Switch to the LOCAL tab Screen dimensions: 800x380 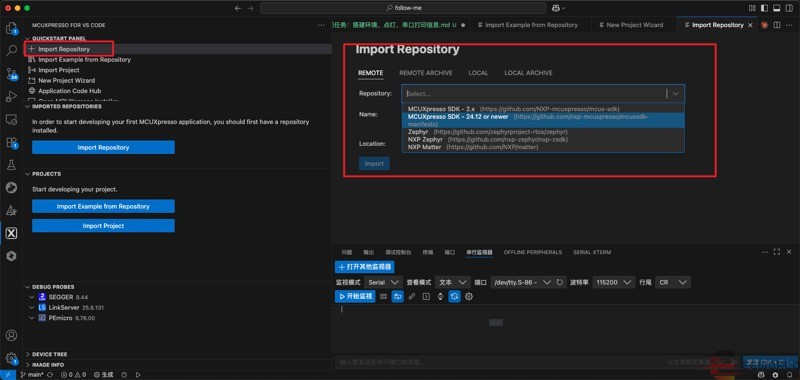tap(478, 73)
